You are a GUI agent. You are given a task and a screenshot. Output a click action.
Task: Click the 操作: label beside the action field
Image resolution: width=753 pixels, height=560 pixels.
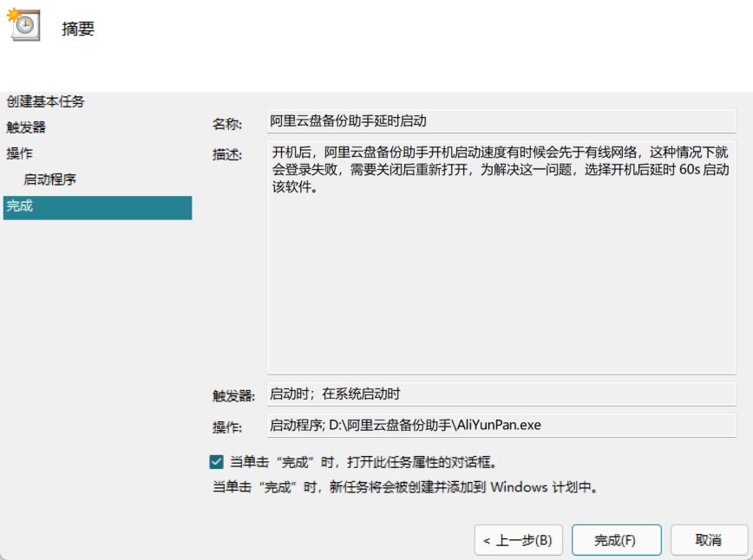(227, 427)
